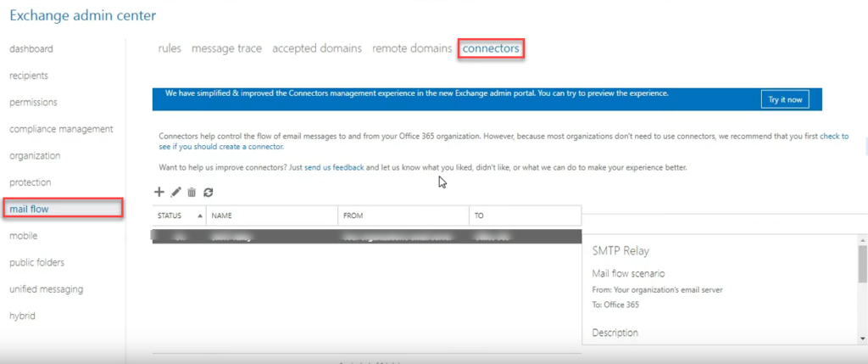Open protection in the sidebar
Viewport: 868px width, 364px height.
[31, 182]
